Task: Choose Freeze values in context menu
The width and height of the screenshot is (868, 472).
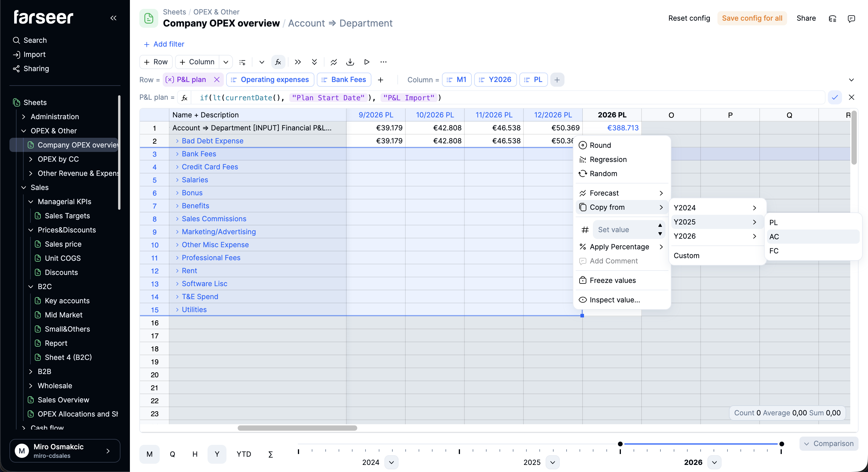Action: [x=612, y=281]
